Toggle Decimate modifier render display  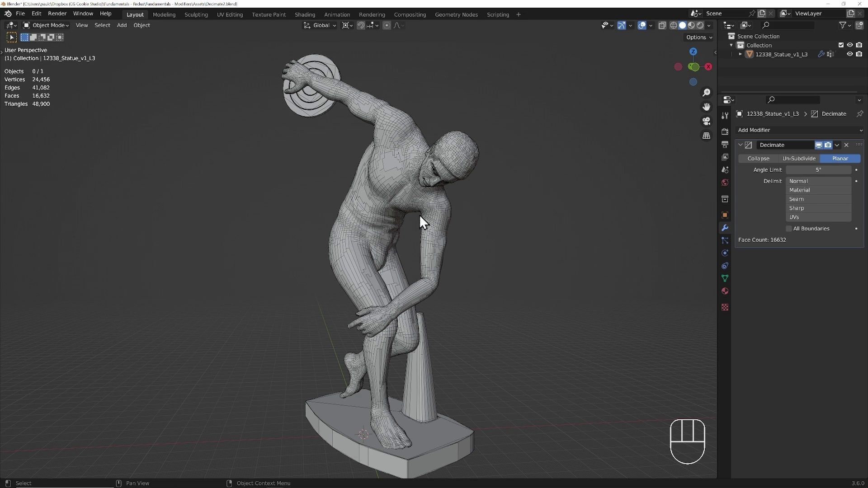[828, 145]
